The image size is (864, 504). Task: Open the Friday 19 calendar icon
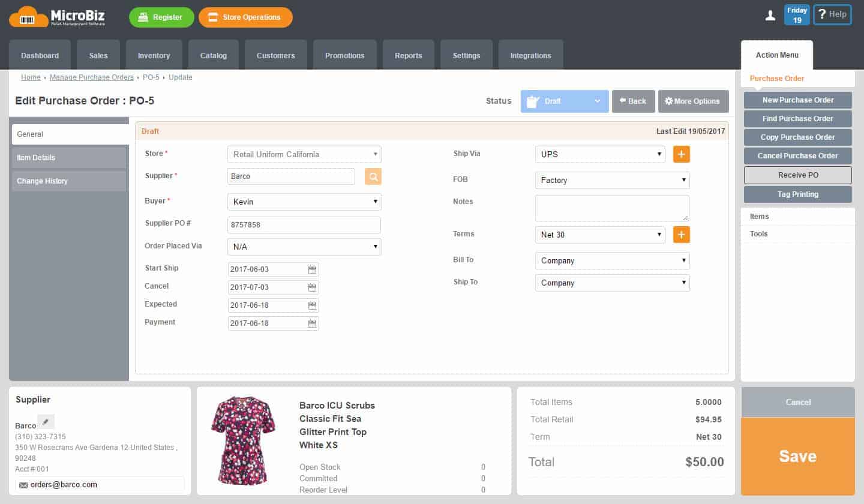click(797, 15)
